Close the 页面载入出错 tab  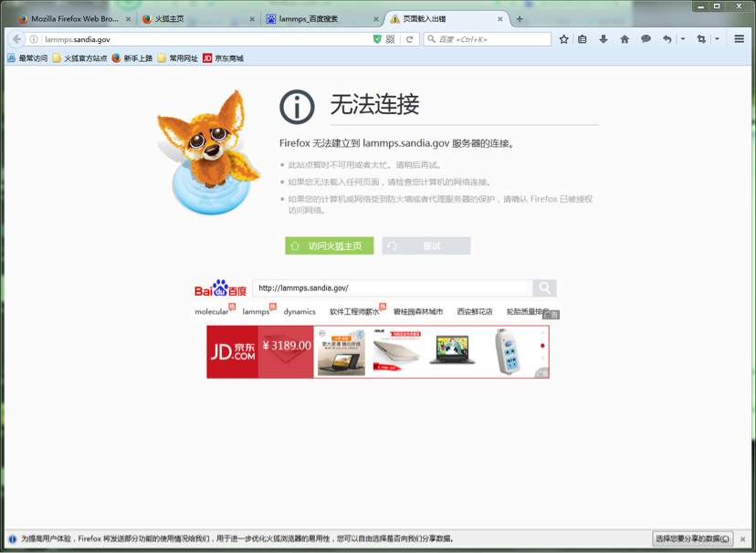[500, 19]
